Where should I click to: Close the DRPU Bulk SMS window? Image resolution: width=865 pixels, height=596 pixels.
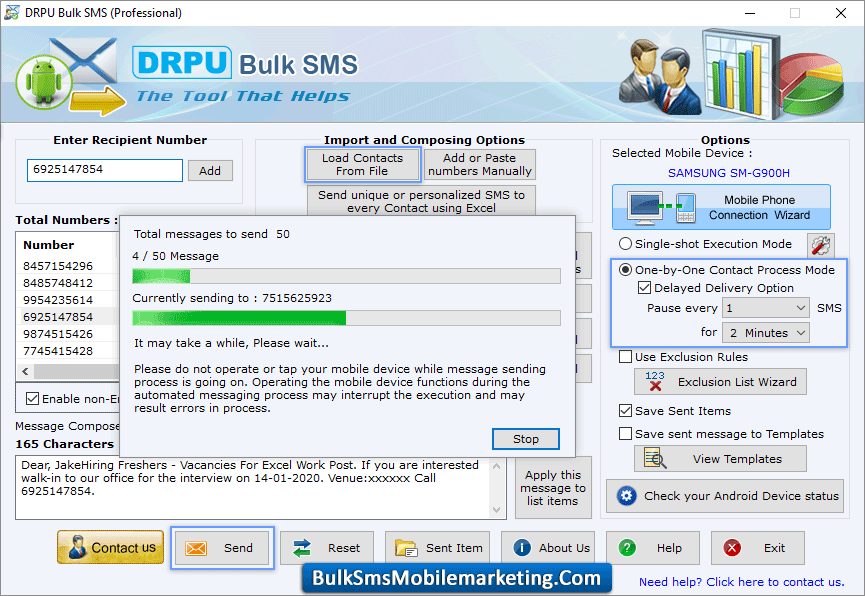coord(841,13)
